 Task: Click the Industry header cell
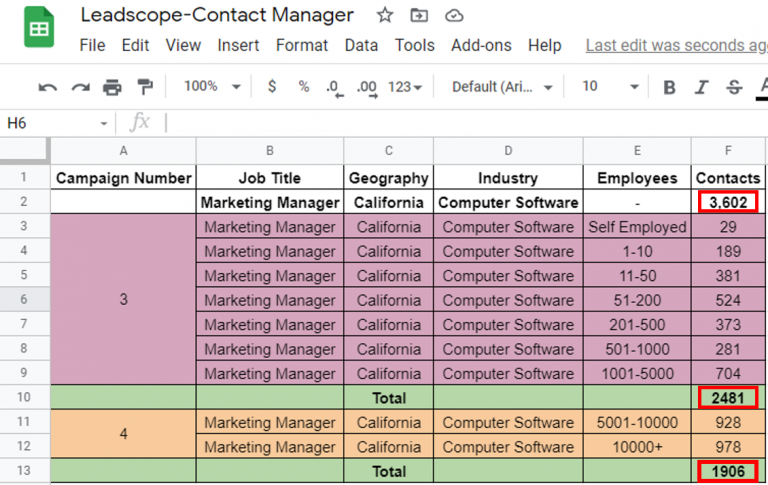[508, 177]
